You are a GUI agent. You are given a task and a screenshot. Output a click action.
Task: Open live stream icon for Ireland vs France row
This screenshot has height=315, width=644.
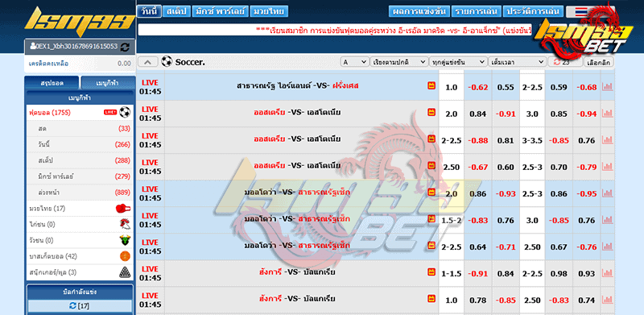coord(431,85)
